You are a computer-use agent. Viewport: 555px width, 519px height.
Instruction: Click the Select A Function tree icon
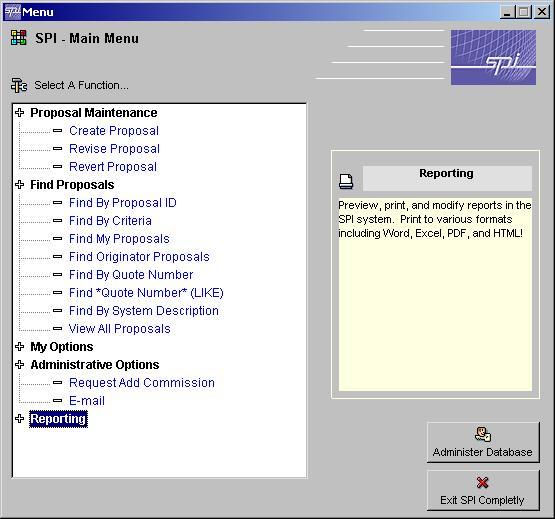[19, 85]
